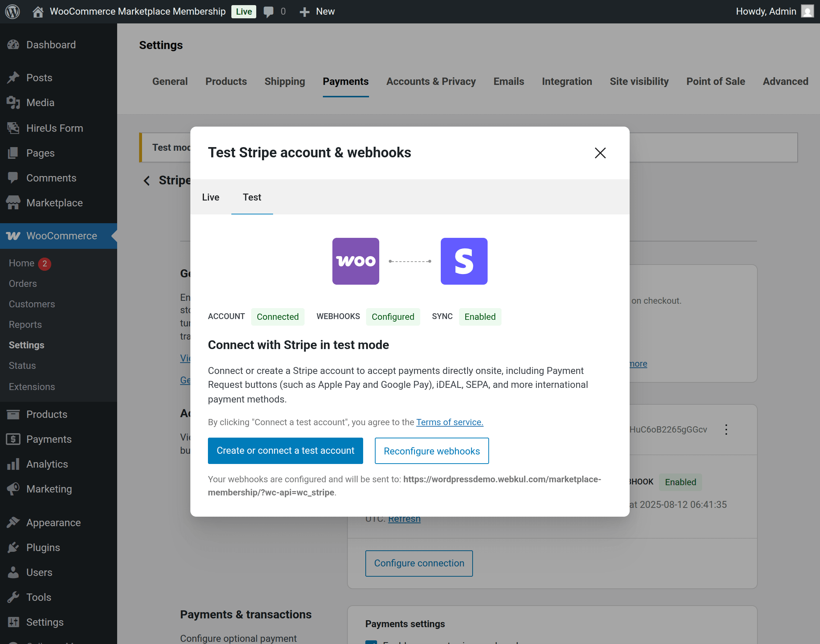Viewport: 820px width, 644px height.
Task: Open the Plugins sidebar icon
Action: point(13,547)
